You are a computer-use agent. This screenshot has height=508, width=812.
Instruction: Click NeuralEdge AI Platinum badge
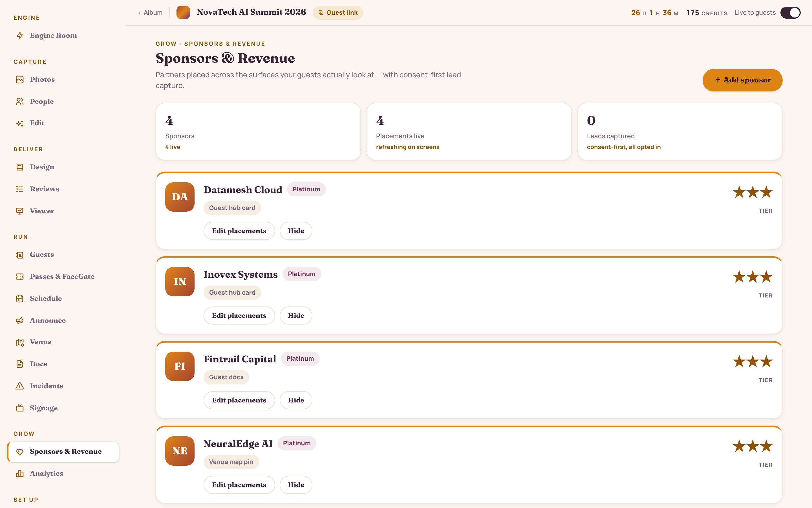point(297,443)
